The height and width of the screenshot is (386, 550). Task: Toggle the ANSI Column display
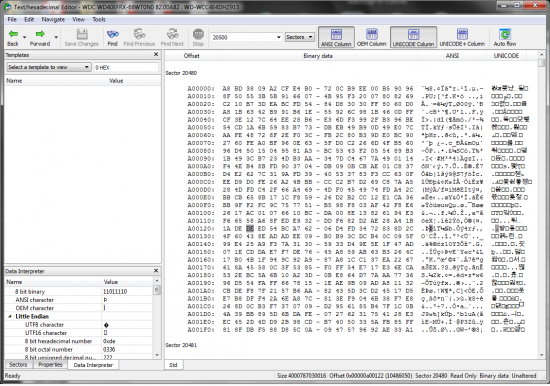(x=336, y=37)
